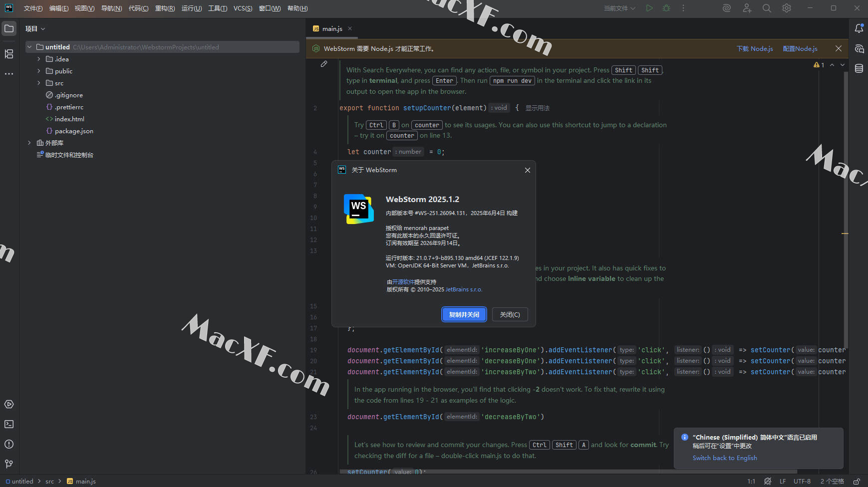Open the View (视图) menu

84,8
